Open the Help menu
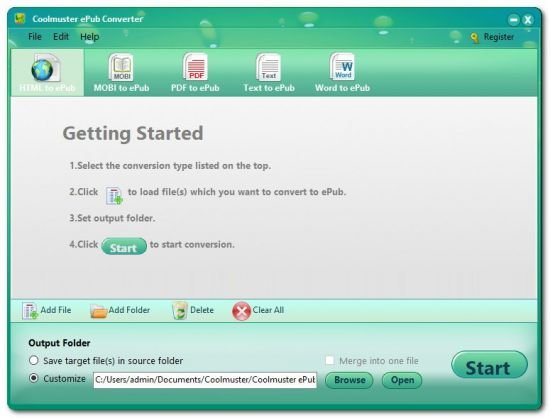The width and height of the screenshot is (550, 418). point(89,37)
